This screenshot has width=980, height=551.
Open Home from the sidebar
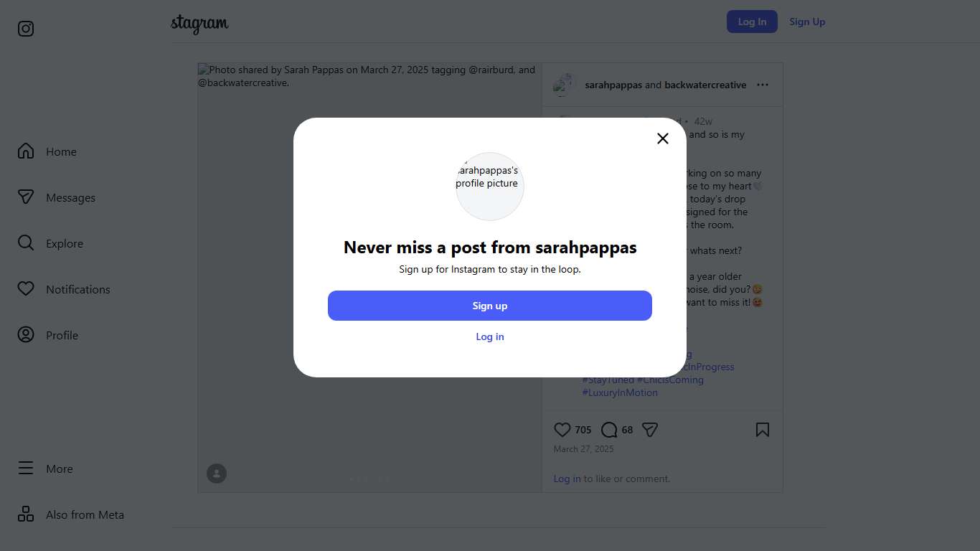[47, 152]
